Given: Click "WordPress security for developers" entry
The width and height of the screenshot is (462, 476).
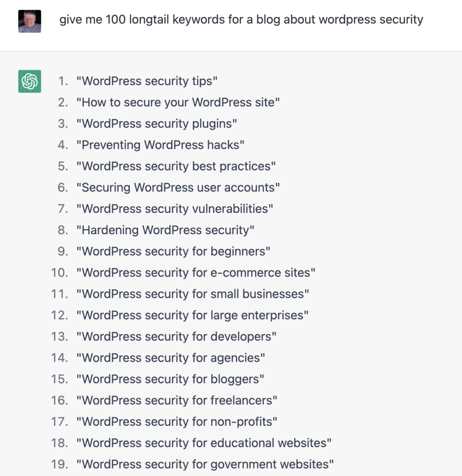Looking at the screenshot, I should tap(176, 337).
